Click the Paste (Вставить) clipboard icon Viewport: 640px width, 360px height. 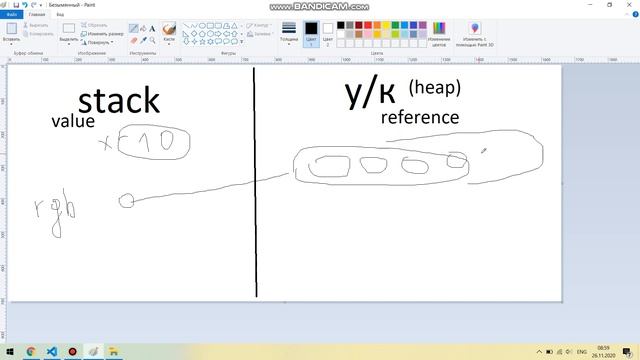point(11,29)
